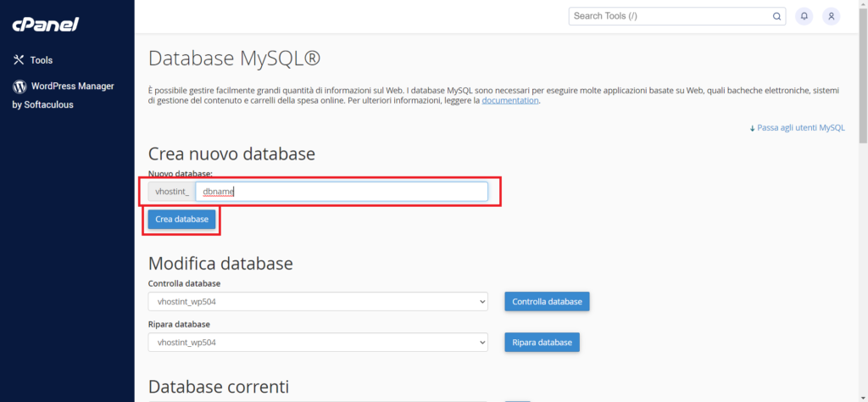Focus the Search Tools field
The height and width of the screenshot is (402, 868).
[677, 16]
